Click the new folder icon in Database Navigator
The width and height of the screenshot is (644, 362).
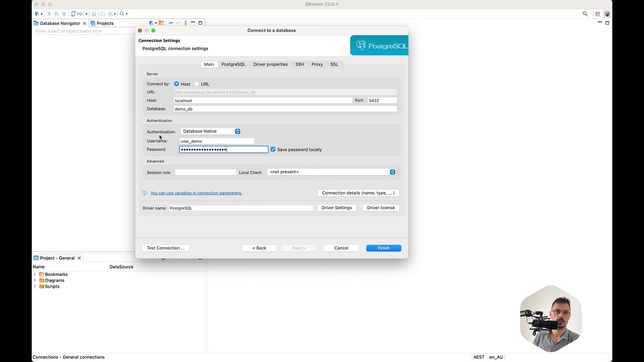(x=162, y=23)
